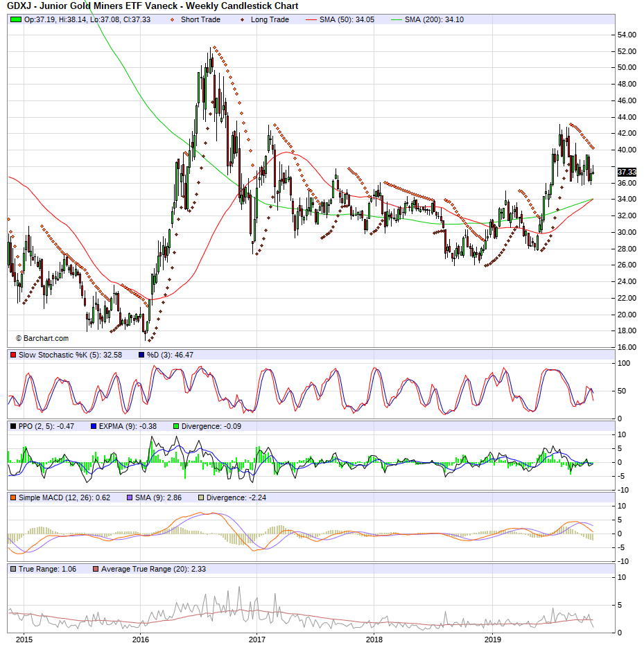Click the purple MACD SMA (9) swatch

130,497
